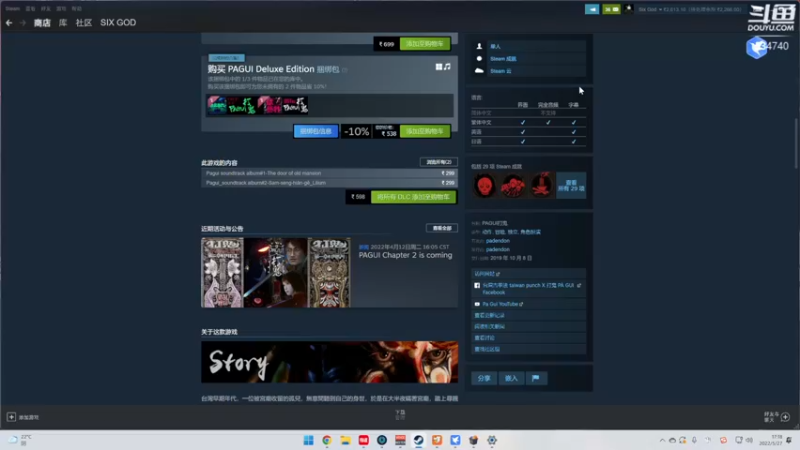This screenshot has height=450, width=800.
Task: Click the 分享 share button
Action: tap(484, 378)
